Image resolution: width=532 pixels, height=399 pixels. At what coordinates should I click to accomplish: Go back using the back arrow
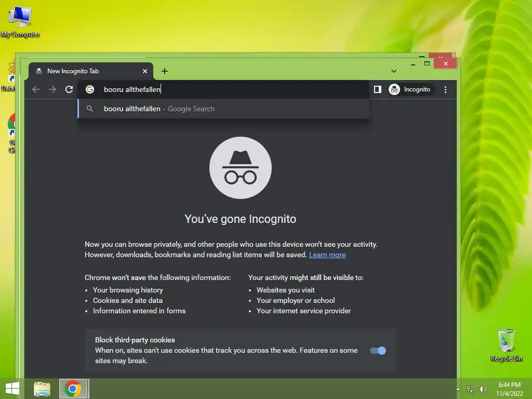[36, 89]
